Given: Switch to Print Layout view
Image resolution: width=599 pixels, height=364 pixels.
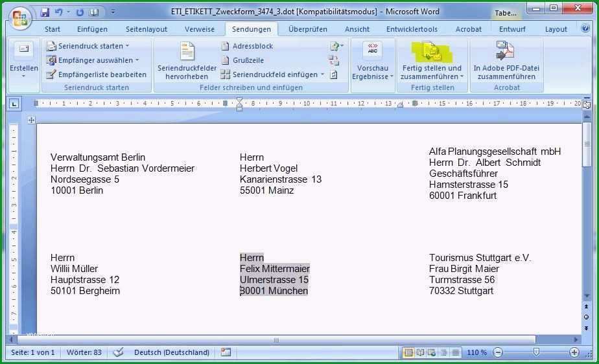Looking at the screenshot, I should (x=408, y=352).
